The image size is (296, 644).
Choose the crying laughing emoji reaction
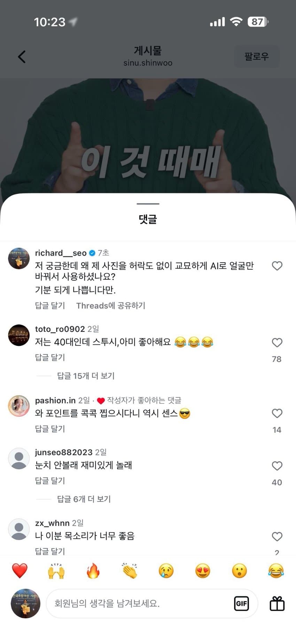(x=276, y=571)
